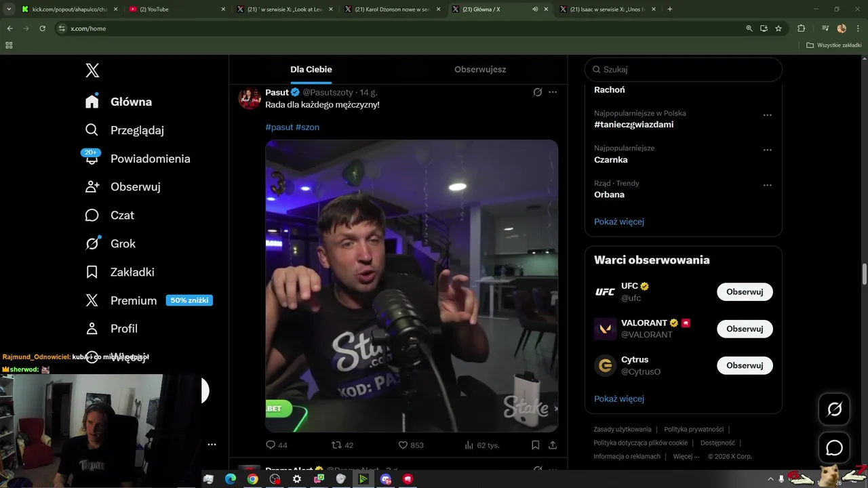Open Zakładki bookmarks
Screen dimensions: 868x488
120,272
